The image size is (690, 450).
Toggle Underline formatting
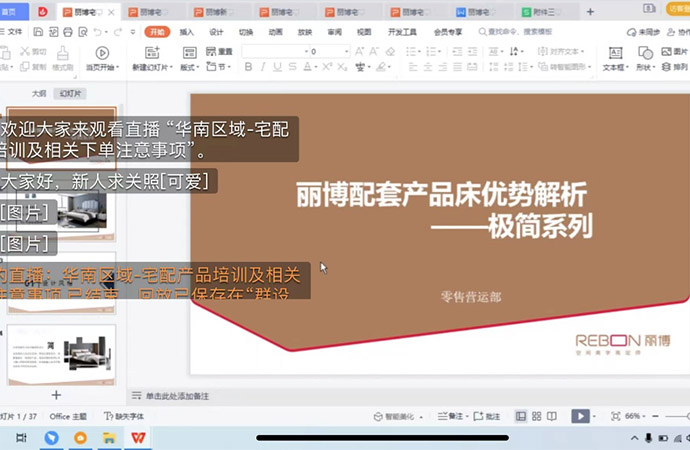(277, 67)
